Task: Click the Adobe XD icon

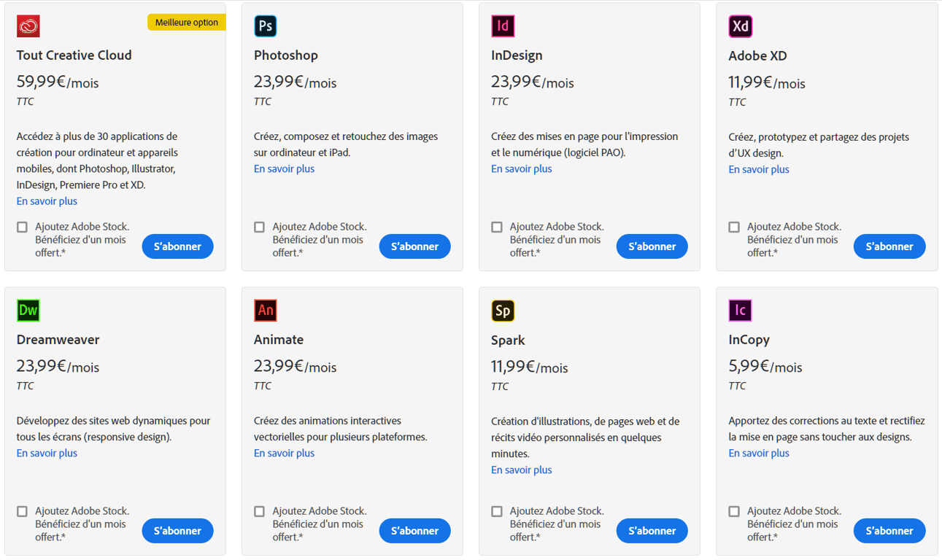Action: [x=740, y=27]
